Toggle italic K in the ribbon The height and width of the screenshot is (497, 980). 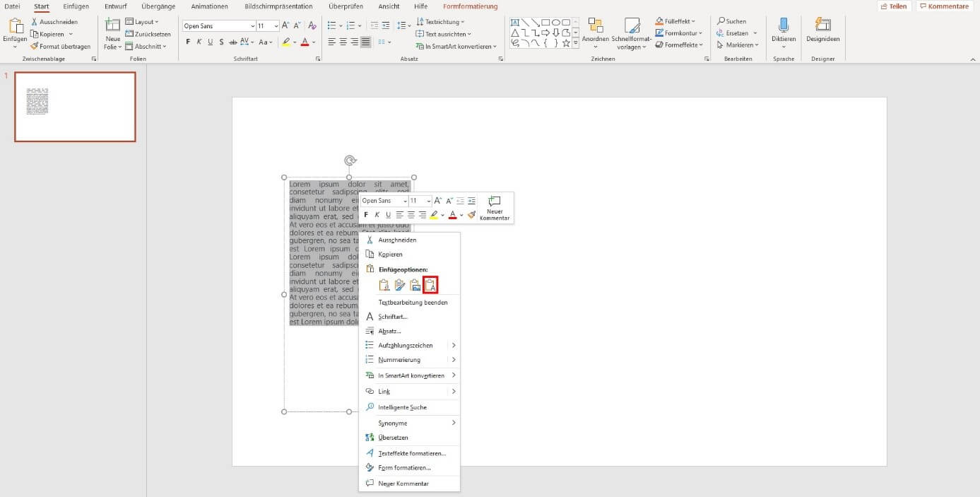[199, 42]
